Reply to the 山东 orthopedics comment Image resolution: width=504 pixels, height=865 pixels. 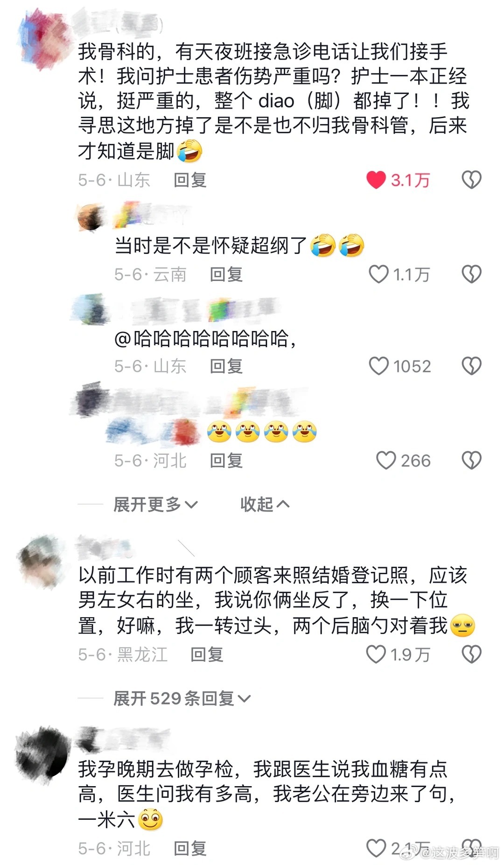190,180
